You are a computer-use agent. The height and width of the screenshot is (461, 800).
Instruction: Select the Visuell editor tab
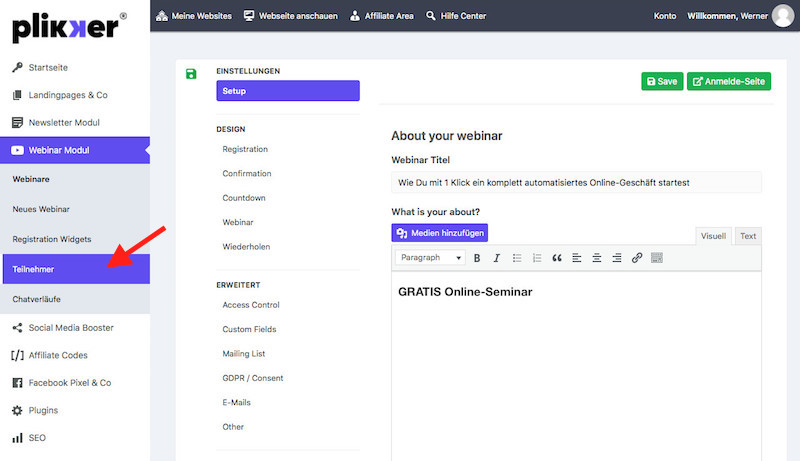[x=713, y=236]
